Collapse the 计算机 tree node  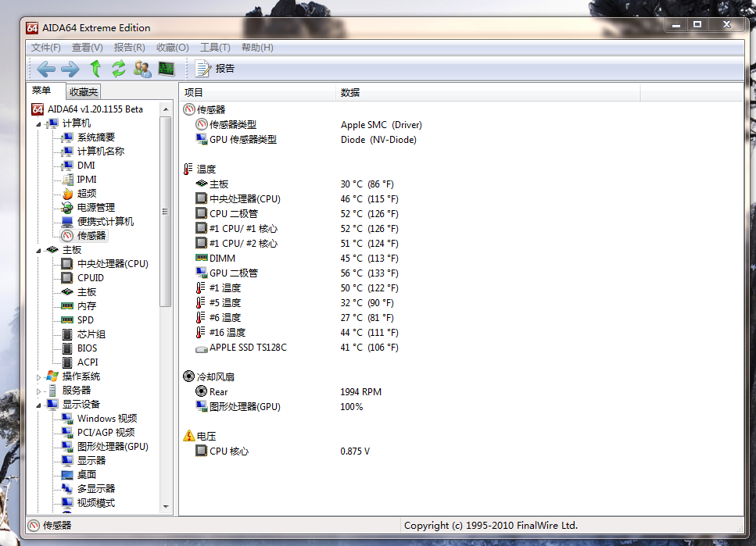[38, 124]
